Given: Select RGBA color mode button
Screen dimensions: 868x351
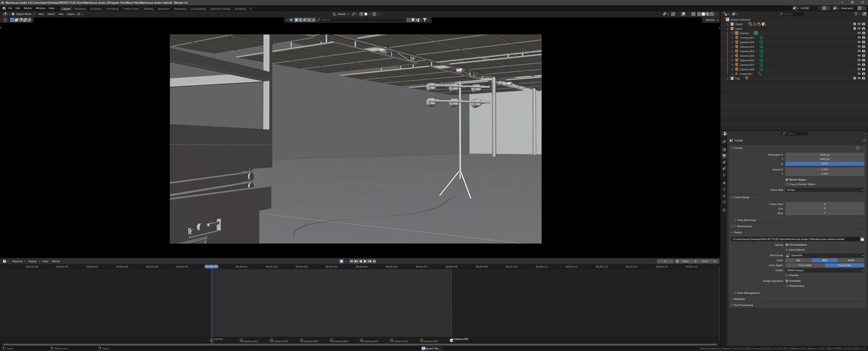Looking at the screenshot, I should 851,260.
